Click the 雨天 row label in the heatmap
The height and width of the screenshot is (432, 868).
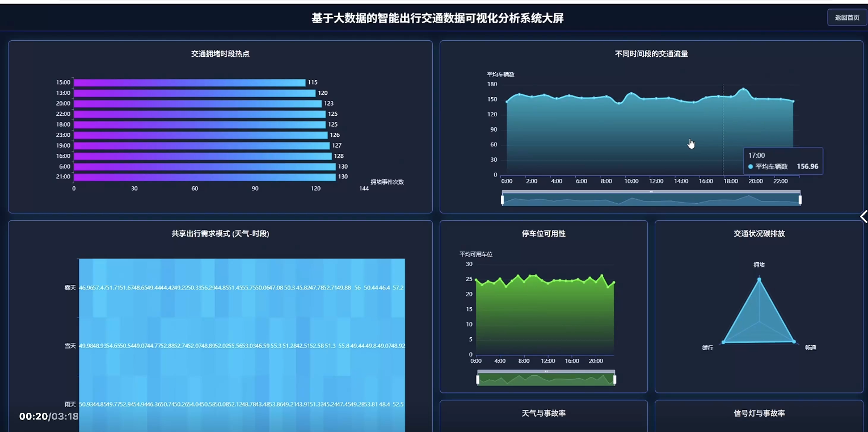tap(70, 404)
